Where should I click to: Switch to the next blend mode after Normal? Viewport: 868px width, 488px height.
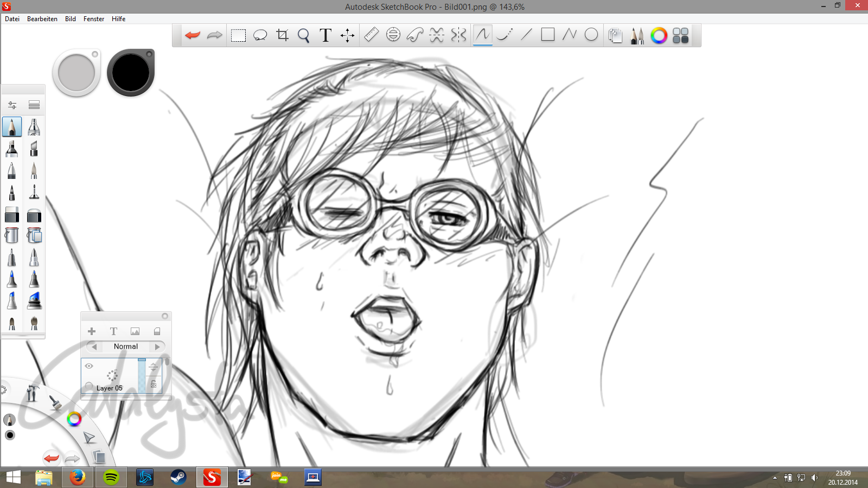pos(158,346)
